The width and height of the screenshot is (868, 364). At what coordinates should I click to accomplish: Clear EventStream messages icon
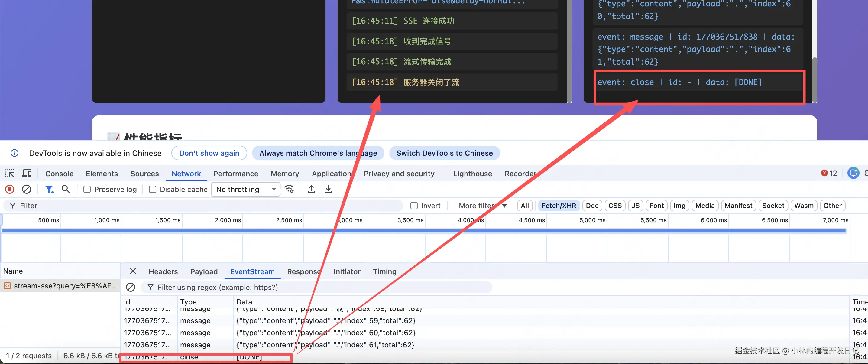(130, 287)
